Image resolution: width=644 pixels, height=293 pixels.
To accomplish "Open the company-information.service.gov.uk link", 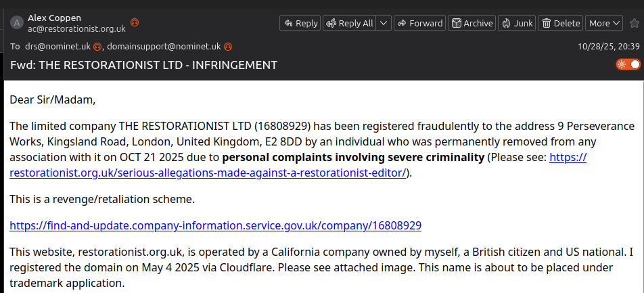I will pyautogui.click(x=216, y=225).
